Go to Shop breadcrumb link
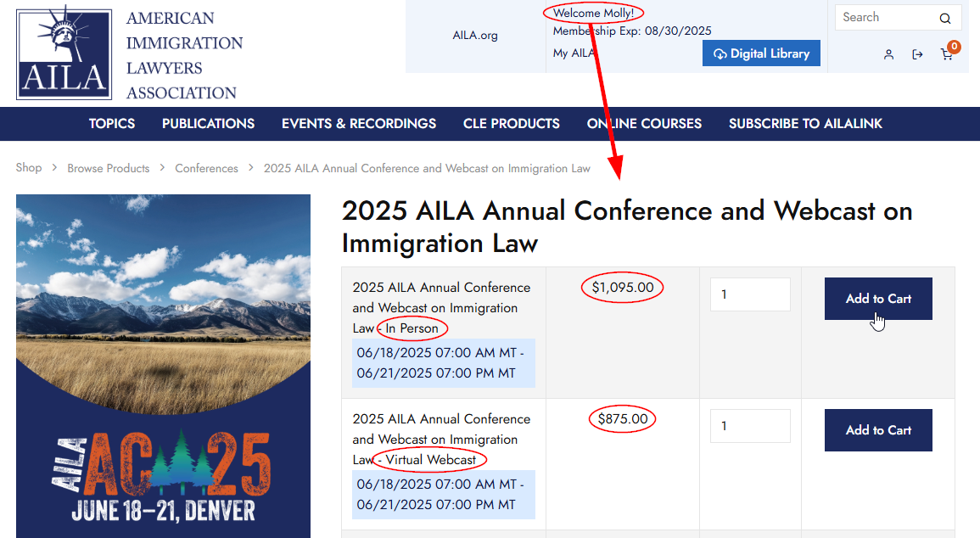980x538 pixels. [x=29, y=168]
